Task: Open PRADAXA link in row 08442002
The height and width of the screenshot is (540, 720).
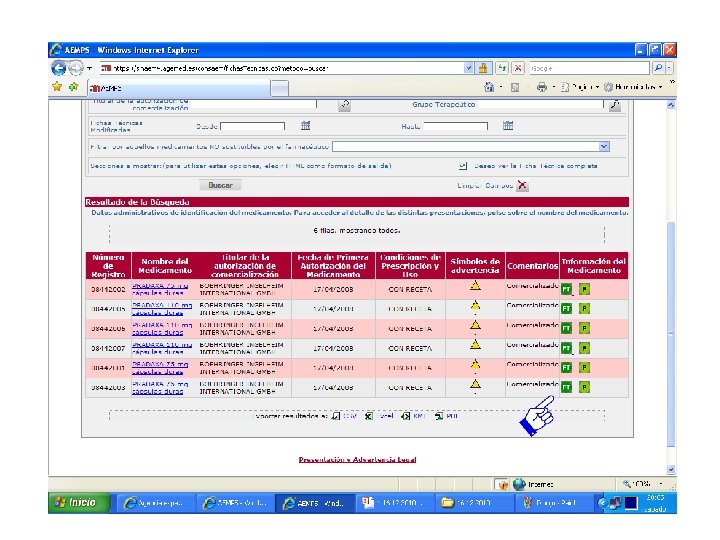Action: (x=160, y=289)
